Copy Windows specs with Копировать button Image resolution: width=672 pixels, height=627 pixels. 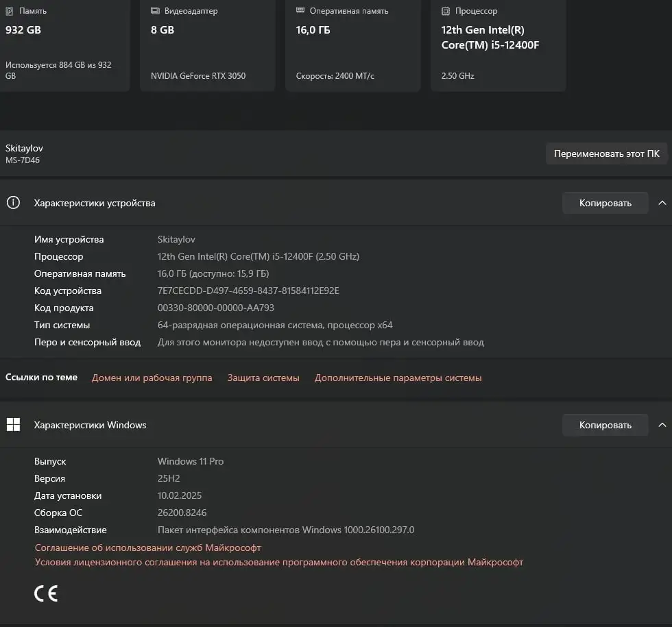pos(605,425)
